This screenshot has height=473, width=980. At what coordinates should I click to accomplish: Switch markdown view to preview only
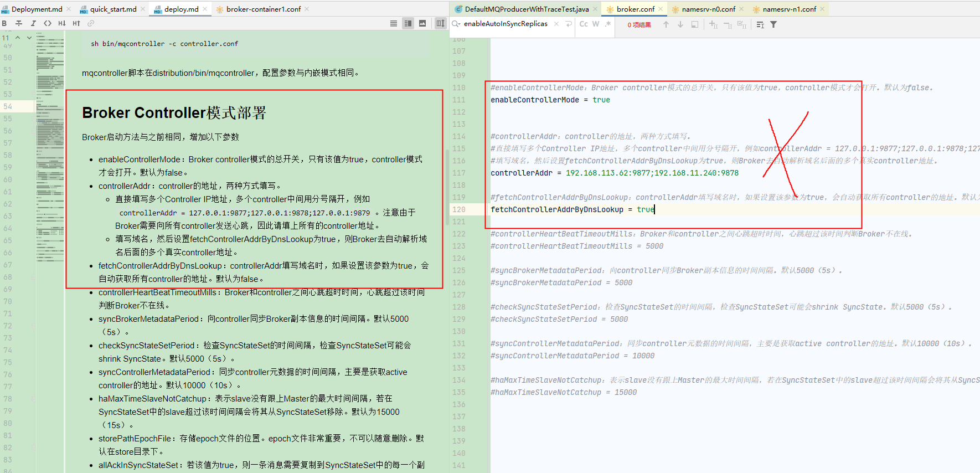[x=422, y=23]
